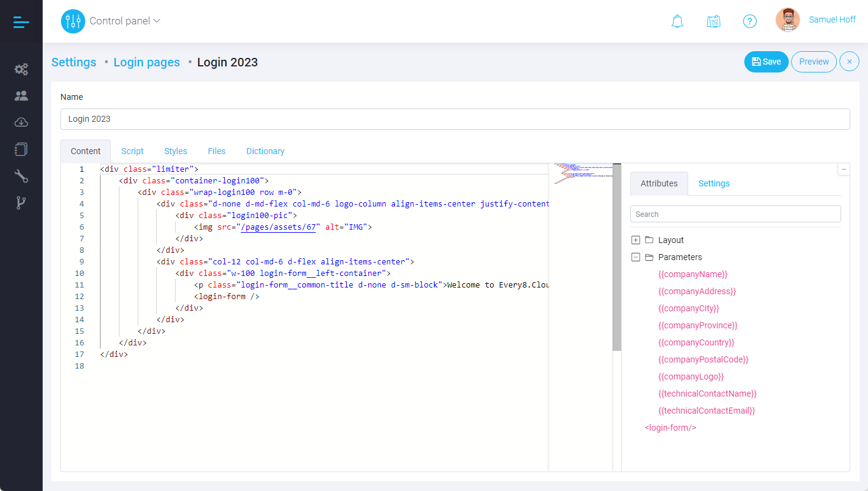Screen dimensions: 868x491
Task: Open the clipboard tasks icon
Action: [713, 21]
